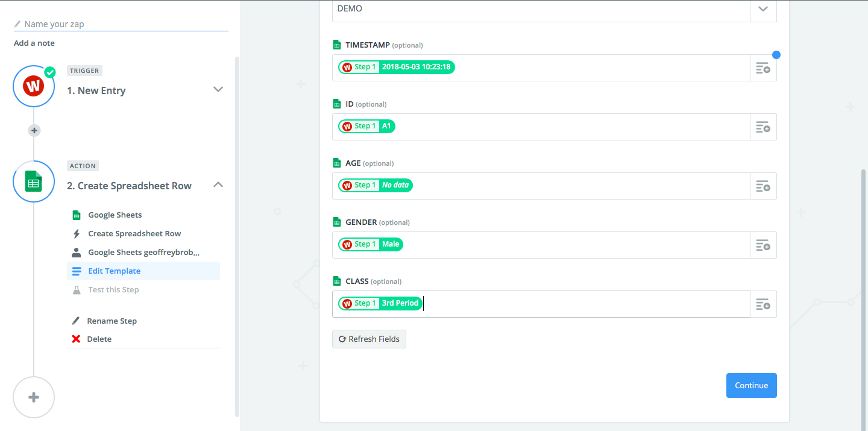Screen dimensions: 868x431
Task: Select the 2018-05-03 10:23:18 pill
Action: point(397,67)
